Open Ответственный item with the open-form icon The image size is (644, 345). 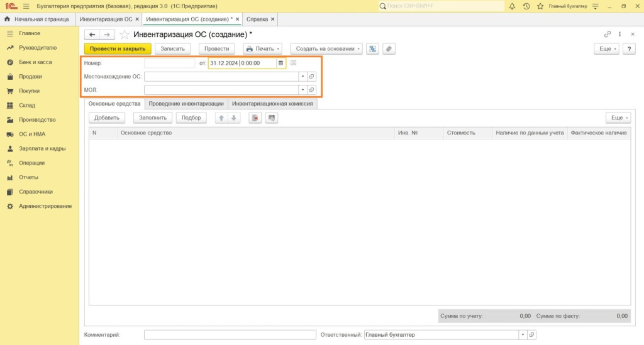(532, 335)
